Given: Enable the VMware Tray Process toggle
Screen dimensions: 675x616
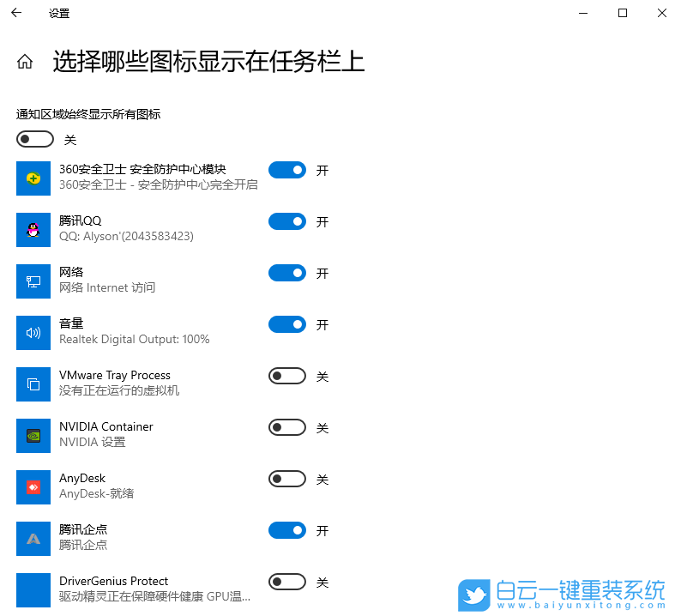Looking at the screenshot, I should point(287,376).
